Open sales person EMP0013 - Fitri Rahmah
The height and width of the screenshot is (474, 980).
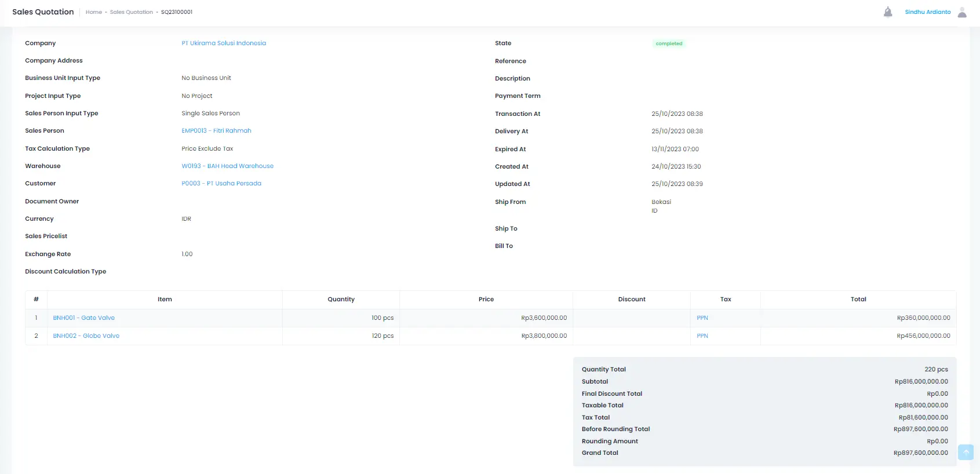(216, 131)
